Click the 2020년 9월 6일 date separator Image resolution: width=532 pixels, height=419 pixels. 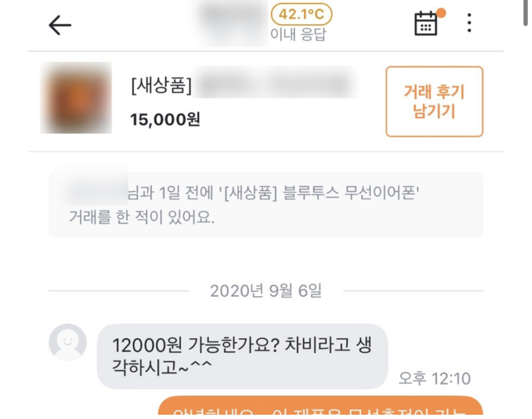(266, 291)
